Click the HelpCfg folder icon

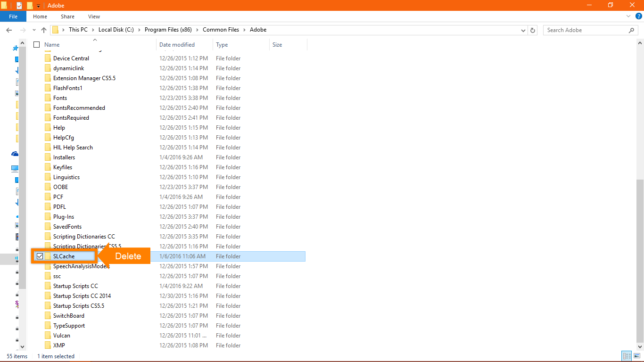(x=48, y=138)
